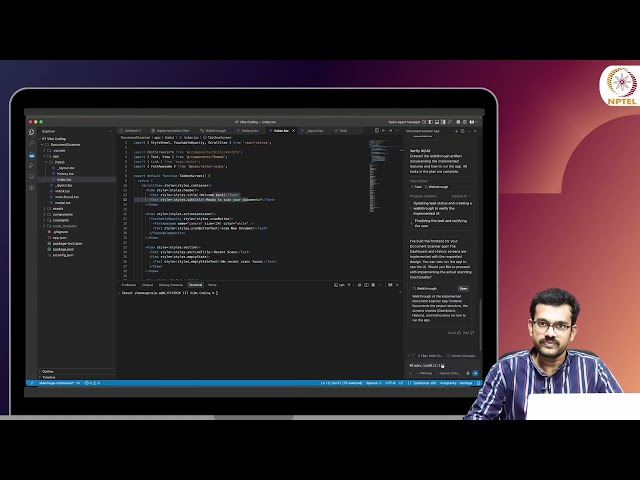
Task: Open the Output panel tab
Action: pyautogui.click(x=147, y=285)
